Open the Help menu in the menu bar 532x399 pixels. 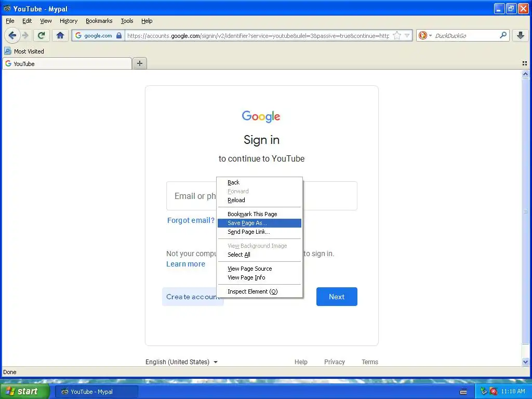(x=147, y=21)
